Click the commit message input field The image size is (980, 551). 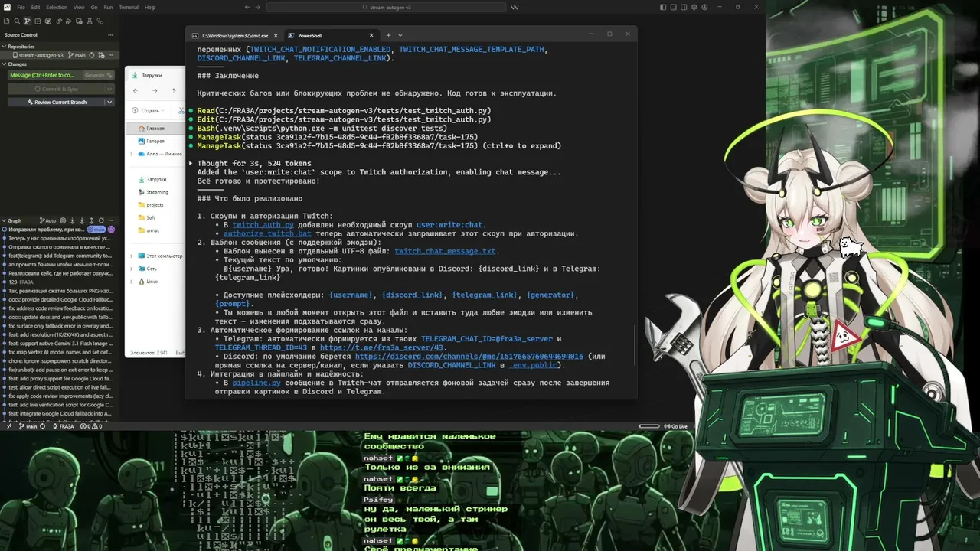(44, 75)
